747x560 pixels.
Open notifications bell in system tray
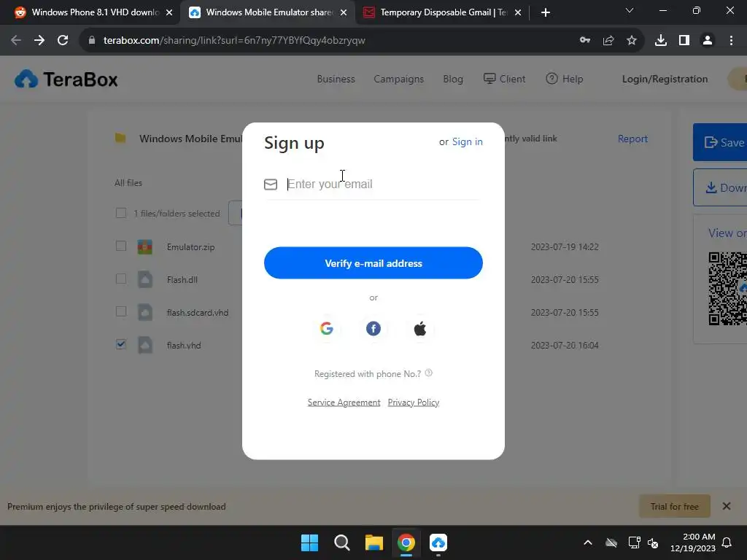click(x=727, y=542)
